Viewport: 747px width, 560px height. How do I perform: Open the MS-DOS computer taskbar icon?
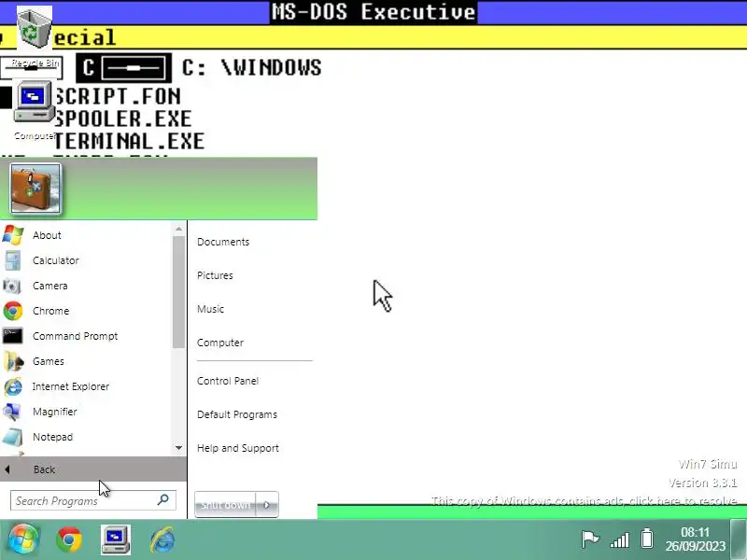pos(115,539)
